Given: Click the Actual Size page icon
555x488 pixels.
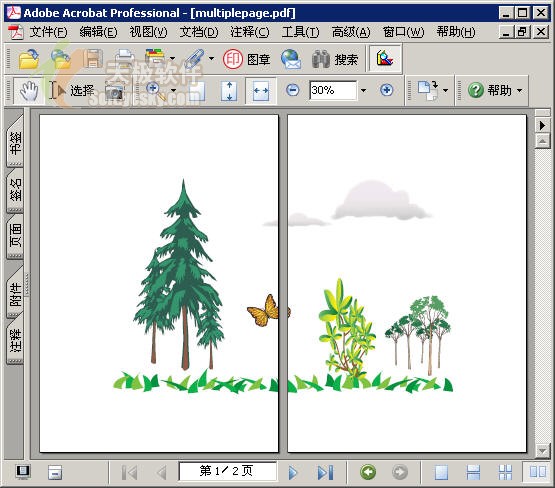Looking at the screenshot, I should [x=197, y=91].
